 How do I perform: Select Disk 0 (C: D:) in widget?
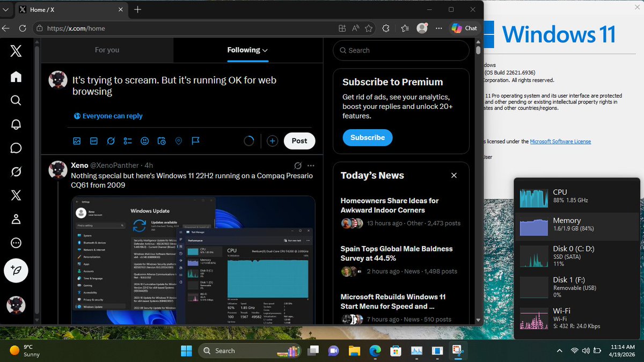tap(577, 256)
